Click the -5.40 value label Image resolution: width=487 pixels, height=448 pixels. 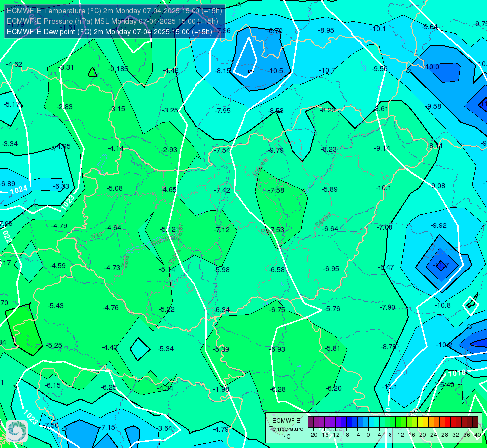click(x=447, y=385)
